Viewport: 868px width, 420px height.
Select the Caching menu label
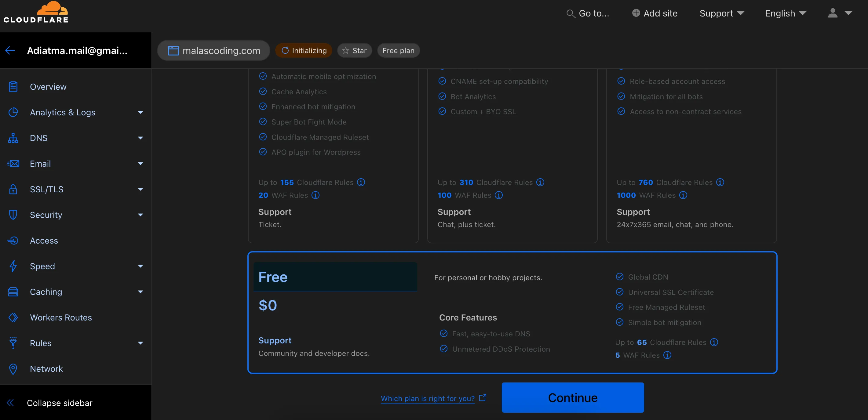(x=46, y=292)
